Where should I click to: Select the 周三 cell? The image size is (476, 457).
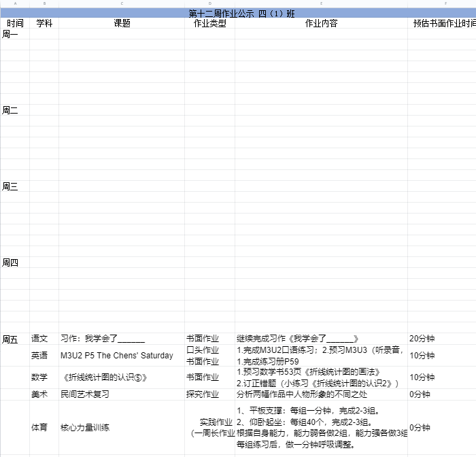15,186
